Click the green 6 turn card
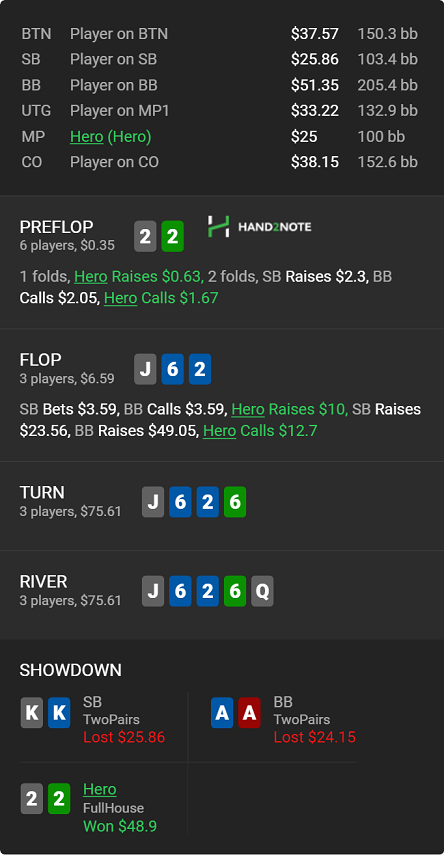444x855 pixels. [x=235, y=502]
